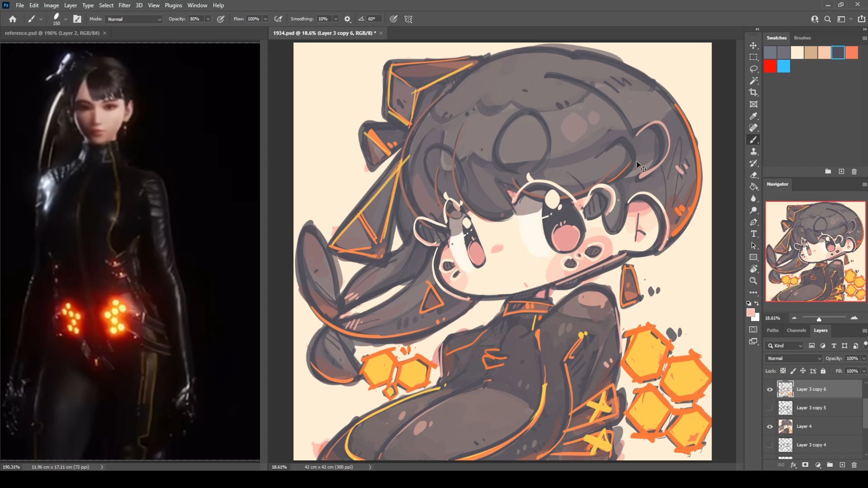Select the Spot Healing Brush tool
The width and height of the screenshot is (868, 488).
pos(753,128)
